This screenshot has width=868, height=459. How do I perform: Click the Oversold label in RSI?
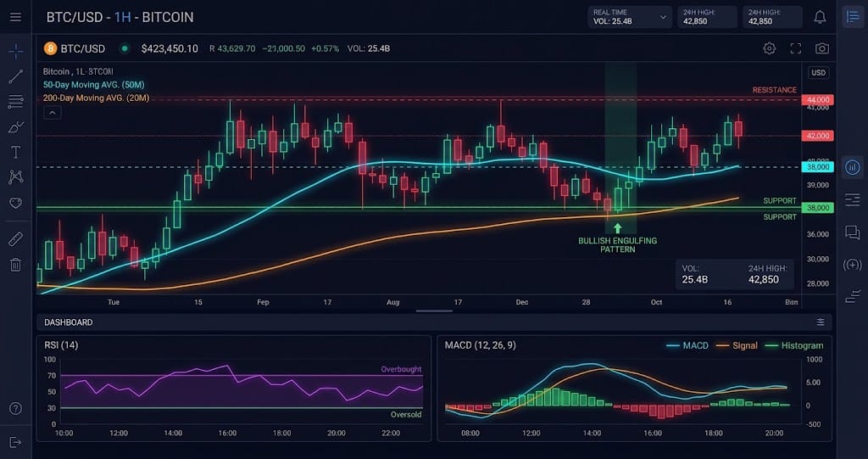[x=406, y=415]
